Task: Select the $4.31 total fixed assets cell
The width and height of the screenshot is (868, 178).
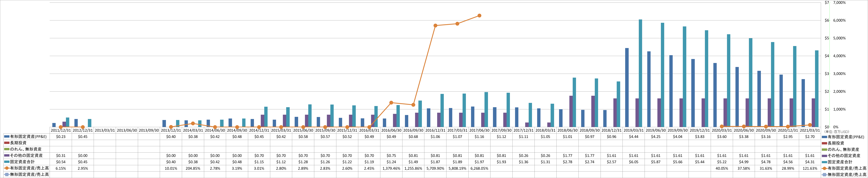Action: 810,162
